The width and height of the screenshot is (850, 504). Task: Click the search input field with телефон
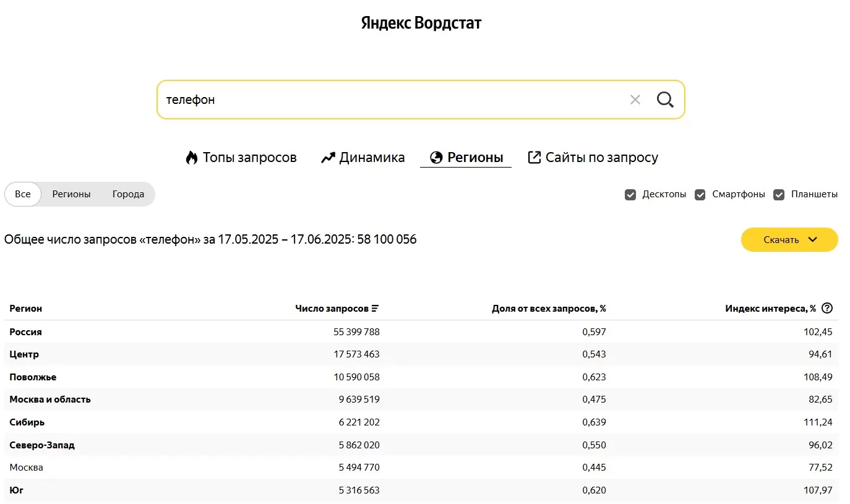390,100
